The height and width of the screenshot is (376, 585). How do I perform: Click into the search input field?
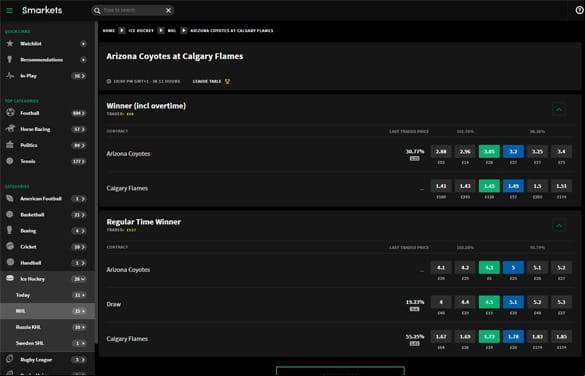pyautogui.click(x=132, y=10)
